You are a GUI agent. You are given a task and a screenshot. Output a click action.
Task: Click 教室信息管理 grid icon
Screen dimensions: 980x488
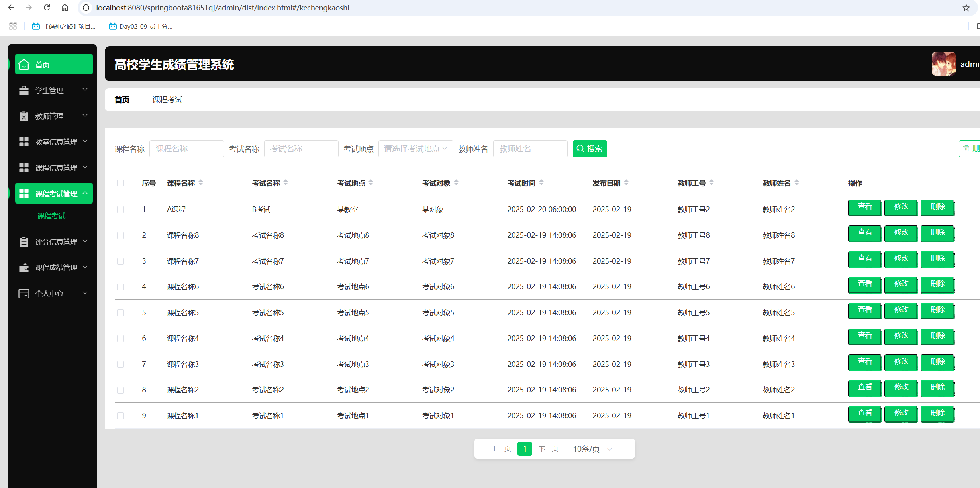(24, 142)
